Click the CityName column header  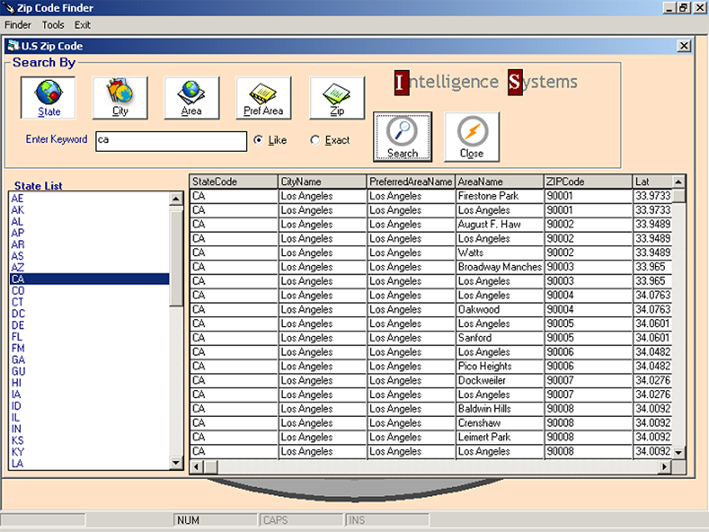pos(321,182)
